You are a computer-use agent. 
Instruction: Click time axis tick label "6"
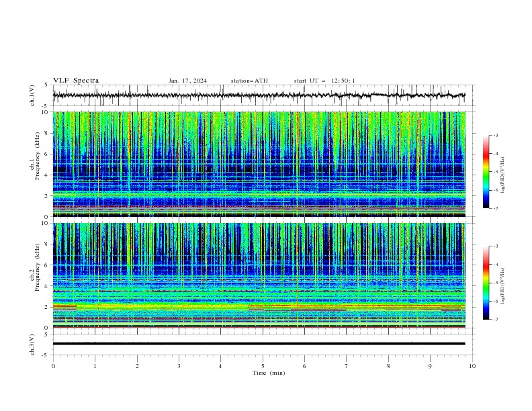305,366
